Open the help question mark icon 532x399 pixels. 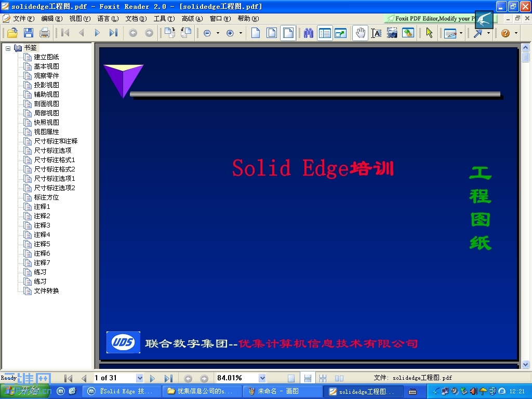[x=506, y=33]
